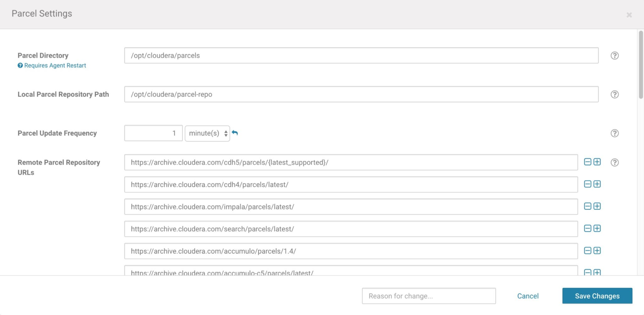644x315 pixels.
Task: Click the Cancel link
Action: (528, 296)
